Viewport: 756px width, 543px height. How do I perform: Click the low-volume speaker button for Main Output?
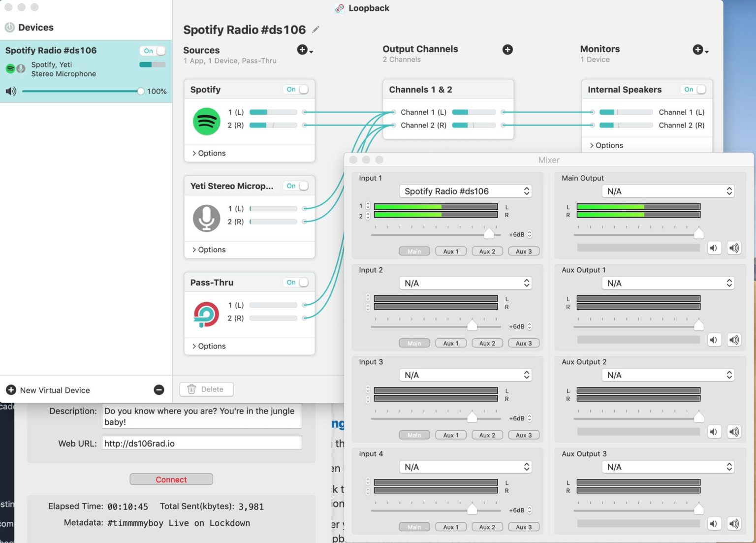click(714, 248)
